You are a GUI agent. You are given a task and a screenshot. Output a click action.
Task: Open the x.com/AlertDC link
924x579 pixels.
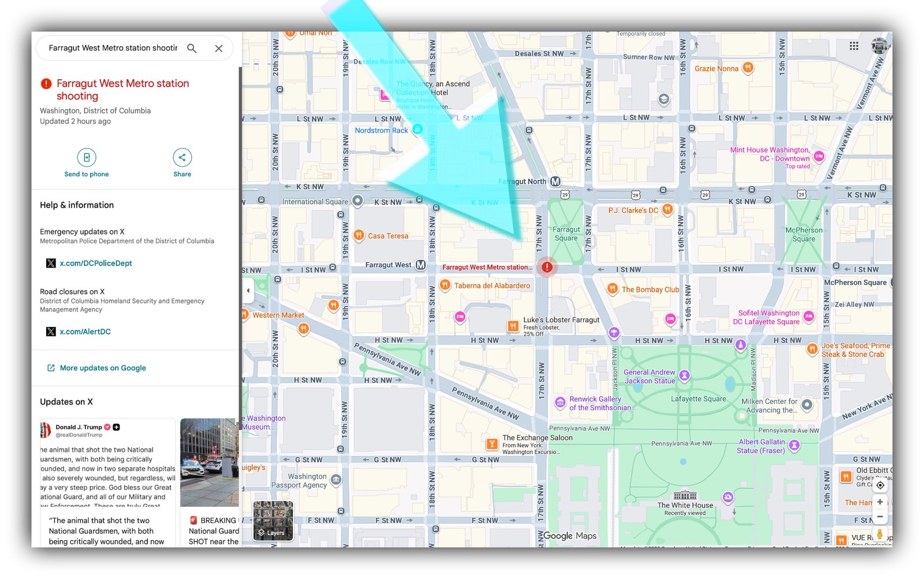(x=85, y=332)
